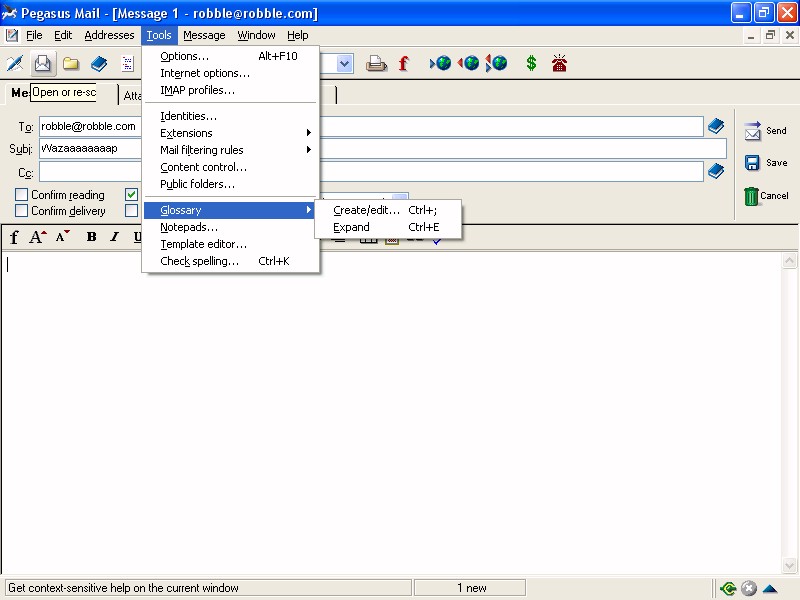
Task: Click the red f font toolbar icon
Action: pos(404,64)
